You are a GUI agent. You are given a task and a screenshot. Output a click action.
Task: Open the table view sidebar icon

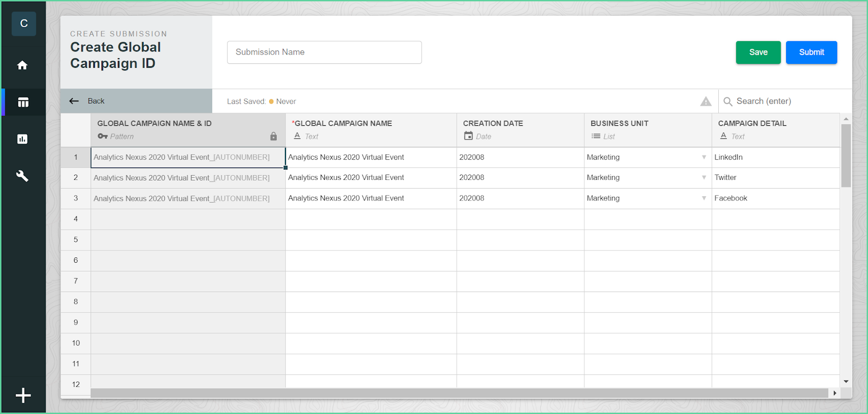(23, 102)
